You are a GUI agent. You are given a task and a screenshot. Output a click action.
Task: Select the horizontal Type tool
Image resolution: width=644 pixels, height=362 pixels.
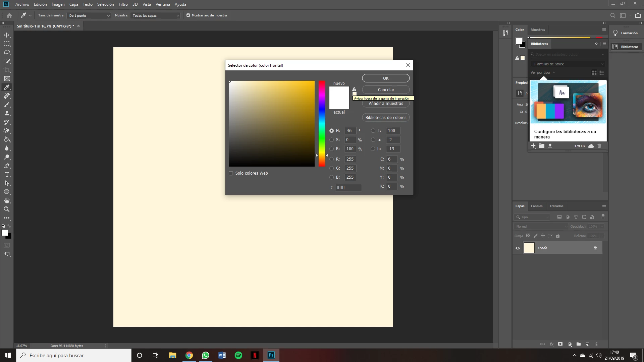click(7, 175)
